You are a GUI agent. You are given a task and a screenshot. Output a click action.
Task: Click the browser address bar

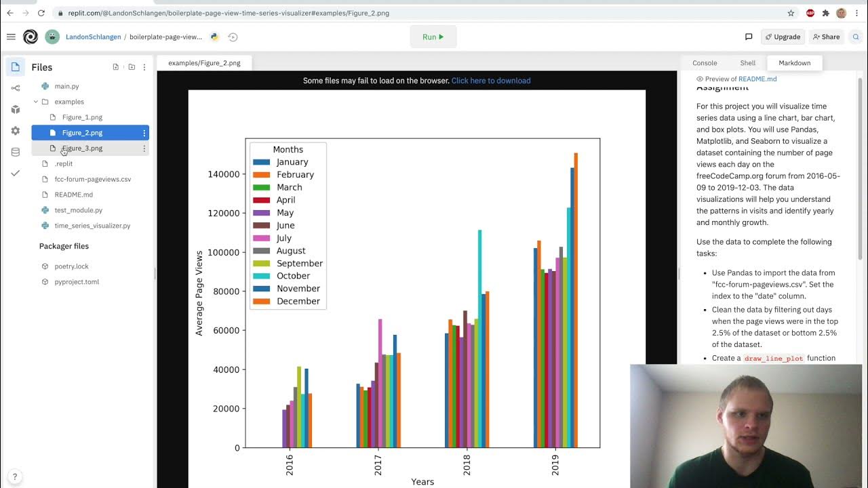[420, 13]
